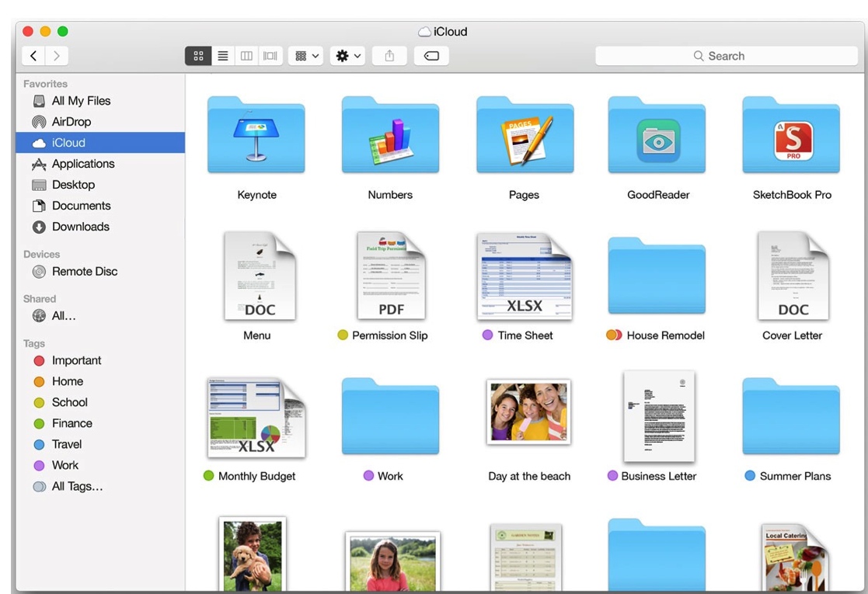Select All… under Shared
The image size is (868, 594).
coord(100,316)
